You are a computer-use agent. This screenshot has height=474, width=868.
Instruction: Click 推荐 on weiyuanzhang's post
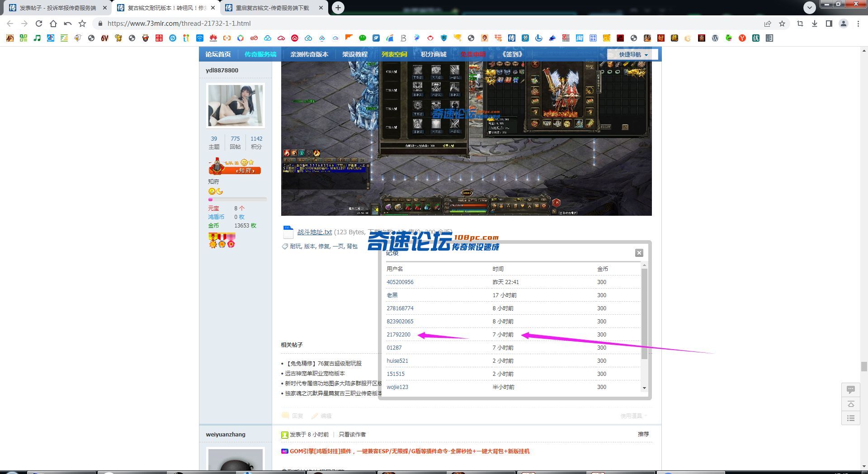(643, 434)
